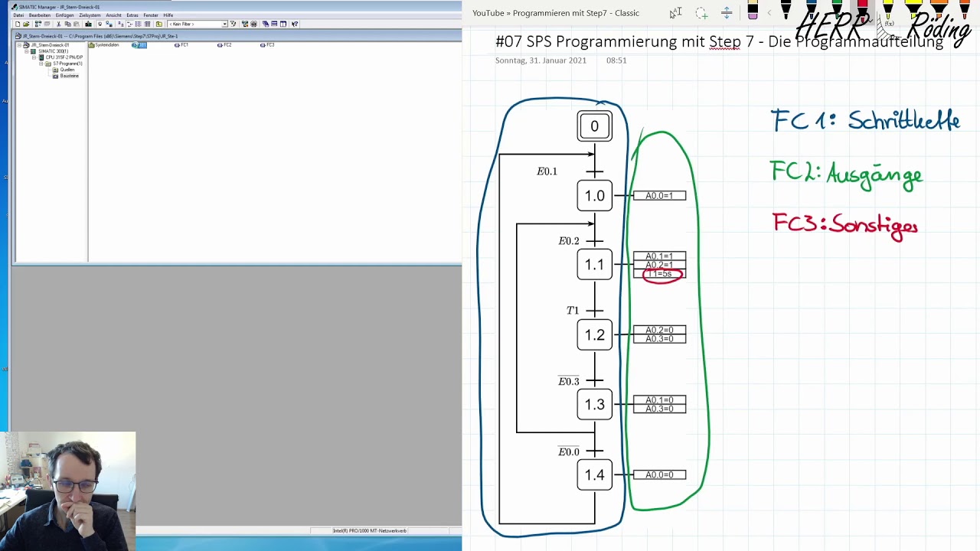Click the Tile horizontally toolbar icon
This screenshot has width=980, height=551.
point(274,24)
